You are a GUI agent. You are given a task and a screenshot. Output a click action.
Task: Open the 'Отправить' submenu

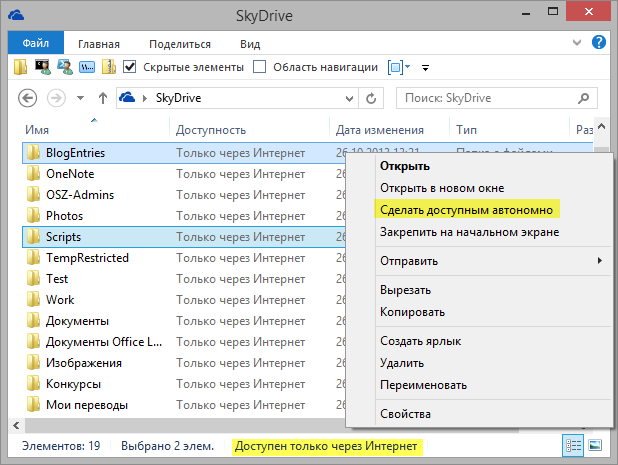(x=494, y=261)
